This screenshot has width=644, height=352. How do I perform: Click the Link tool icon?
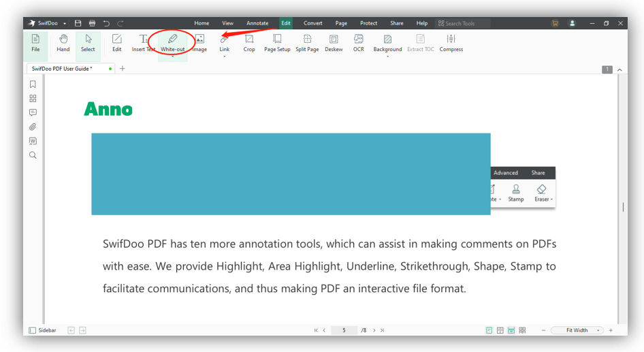tap(224, 39)
